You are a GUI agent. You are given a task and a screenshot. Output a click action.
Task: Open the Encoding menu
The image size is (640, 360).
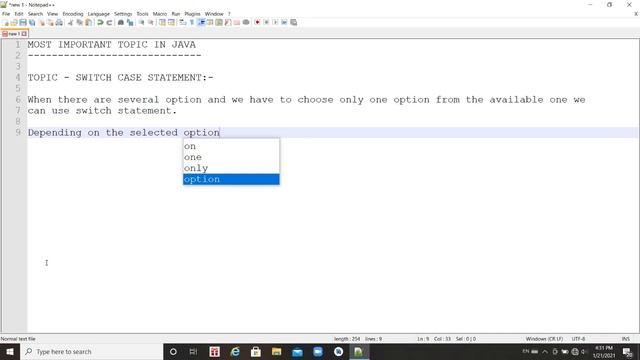[x=73, y=14]
